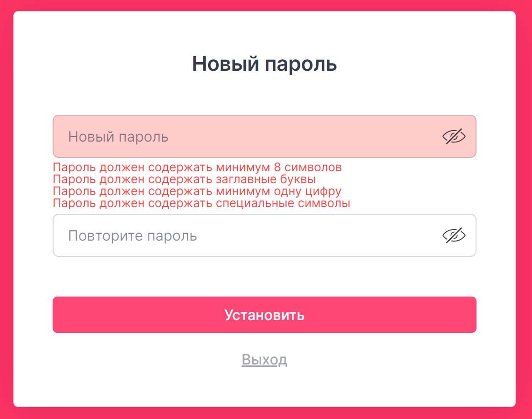The width and height of the screenshot is (532, 419).
Task: Select the error about минимум одну цифру
Action: [x=197, y=191]
